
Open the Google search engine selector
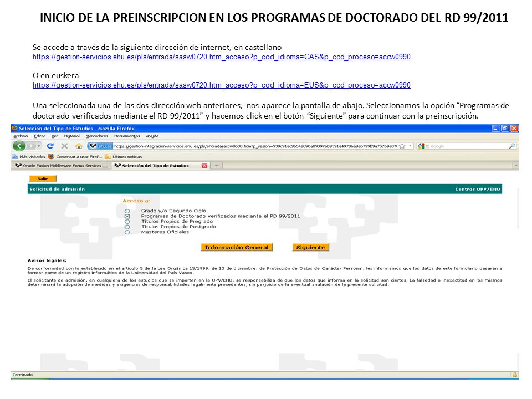tap(423, 146)
